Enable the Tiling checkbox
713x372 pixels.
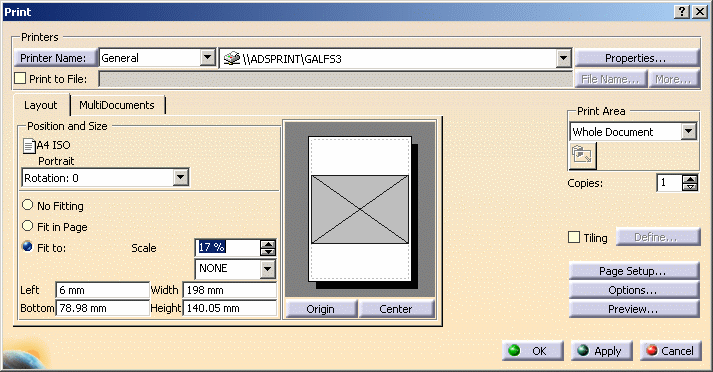click(574, 237)
